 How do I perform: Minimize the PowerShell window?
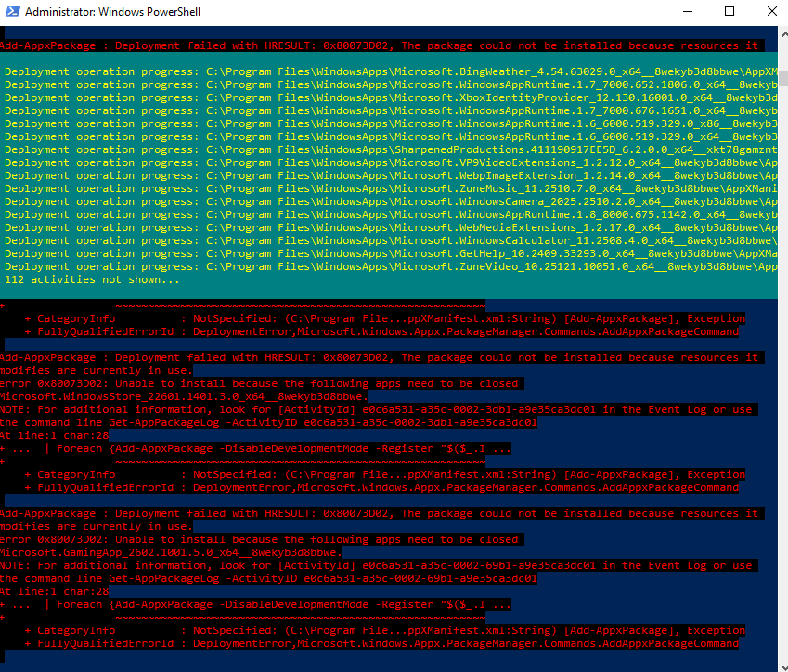pos(688,11)
